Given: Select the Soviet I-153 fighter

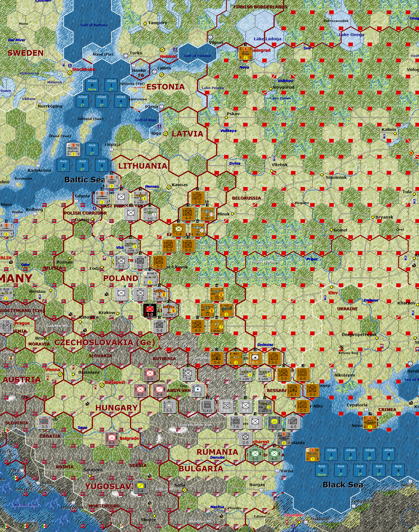Looking at the screenshot, I should click(227, 310).
